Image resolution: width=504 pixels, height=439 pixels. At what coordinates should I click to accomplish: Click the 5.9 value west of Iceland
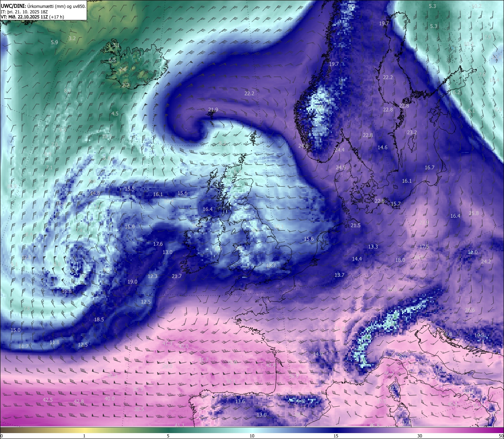tap(54, 42)
